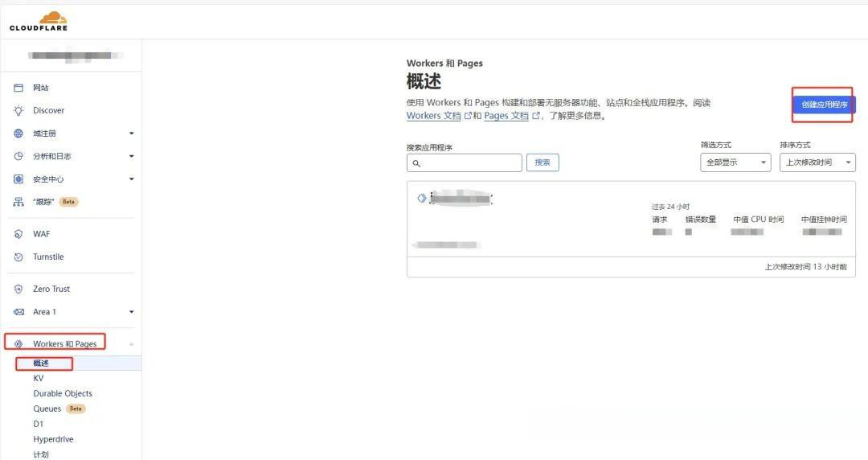Focus the 搜索应用程序 input field

464,163
